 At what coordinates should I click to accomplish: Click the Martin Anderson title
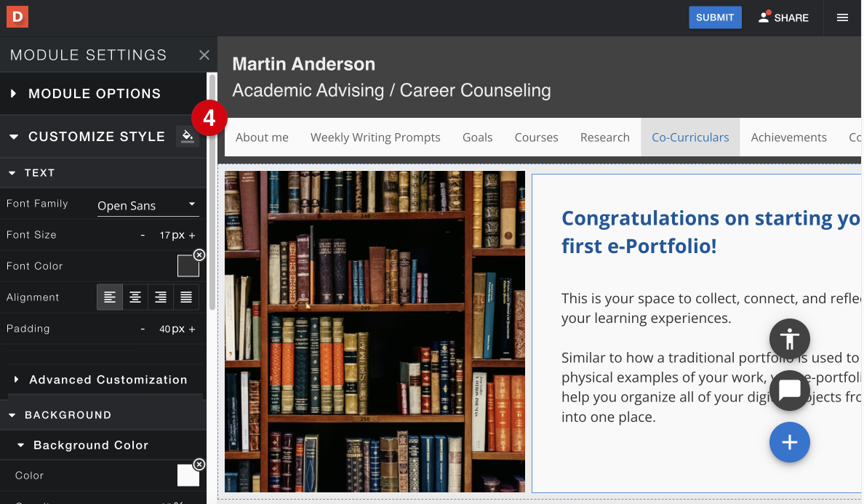click(303, 64)
